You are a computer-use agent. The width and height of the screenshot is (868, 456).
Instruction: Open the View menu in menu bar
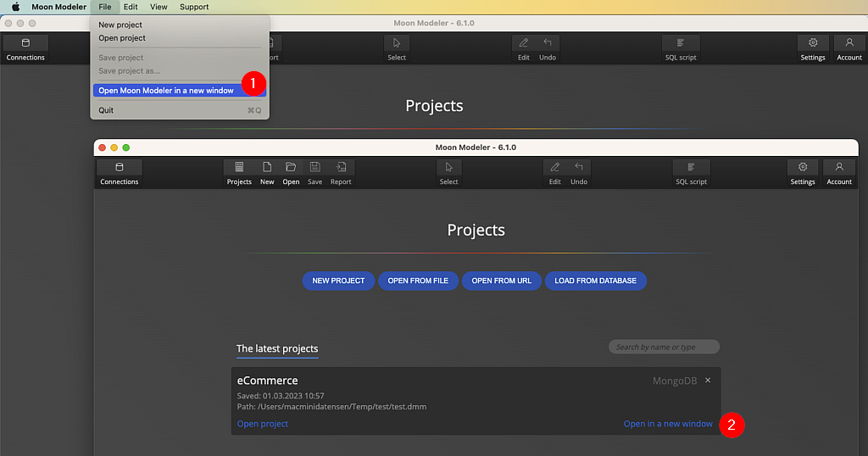(x=159, y=7)
